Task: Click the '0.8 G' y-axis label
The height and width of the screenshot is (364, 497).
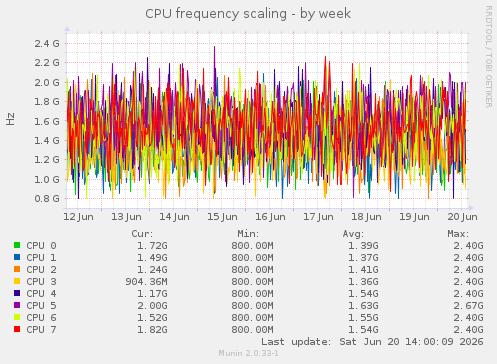Action: (x=47, y=199)
